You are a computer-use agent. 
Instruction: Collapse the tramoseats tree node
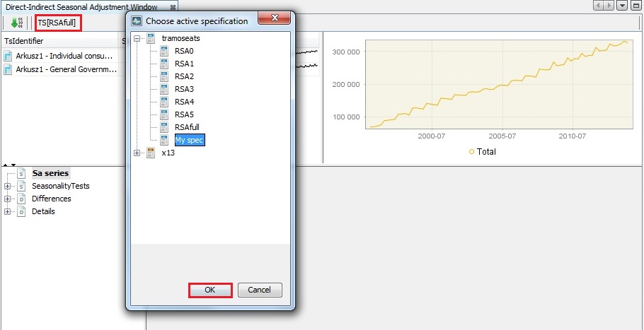pos(137,38)
